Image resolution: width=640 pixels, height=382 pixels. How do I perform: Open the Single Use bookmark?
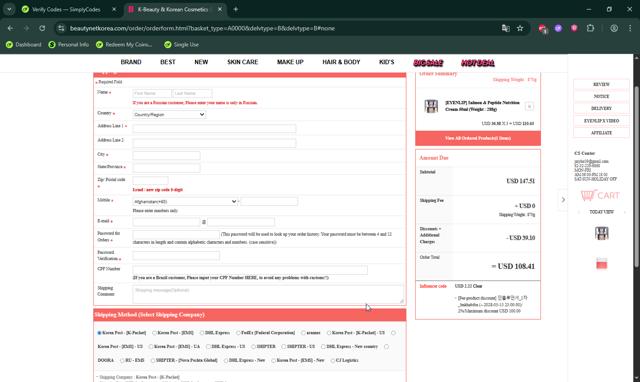coord(182,44)
